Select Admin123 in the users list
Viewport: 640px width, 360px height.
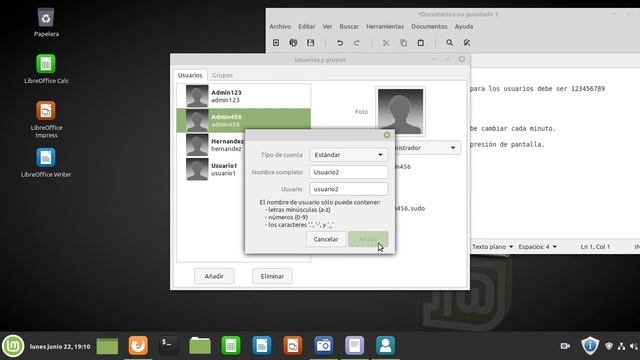[x=244, y=96]
